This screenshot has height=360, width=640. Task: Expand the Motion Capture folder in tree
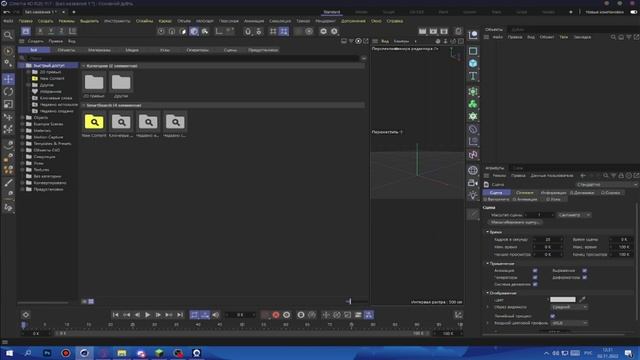[x=22, y=137]
